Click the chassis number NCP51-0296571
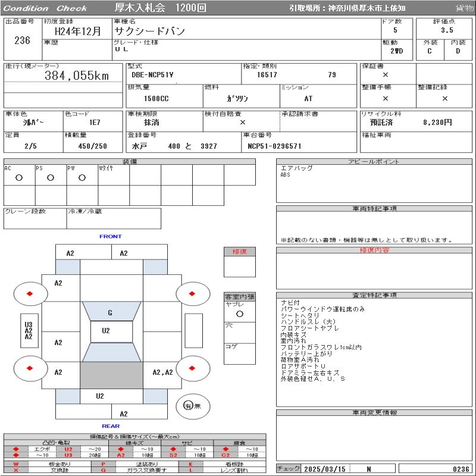 click(x=274, y=146)
